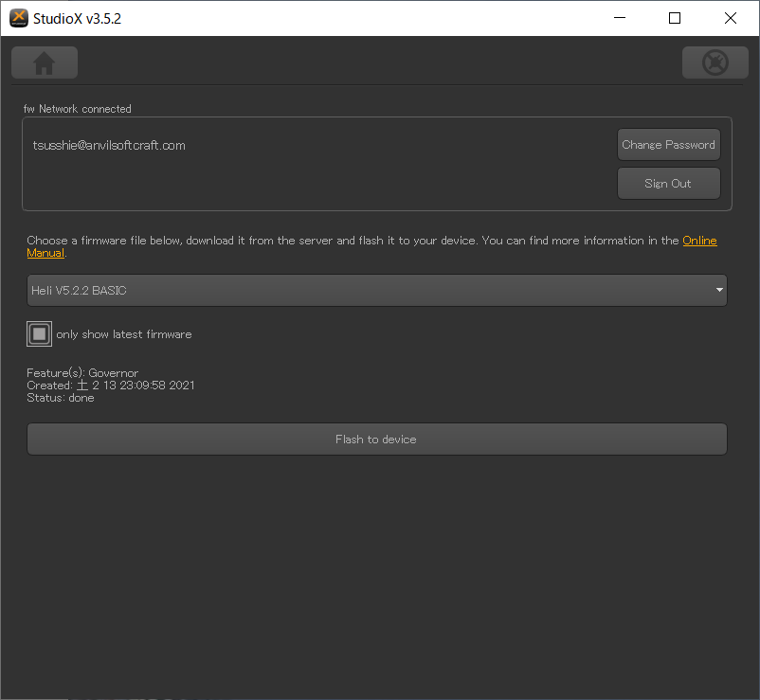
Task: Click the firmware Created date line
Action: [x=111, y=386]
